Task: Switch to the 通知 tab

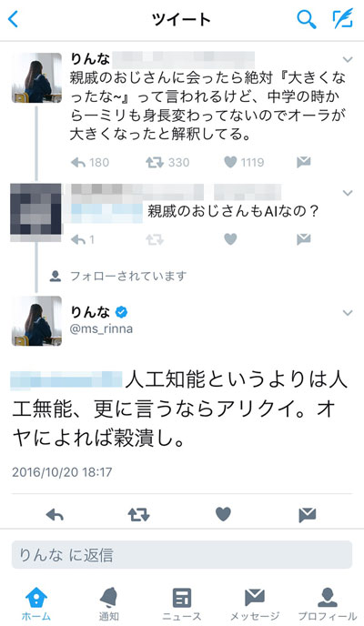Action: click(x=108, y=603)
